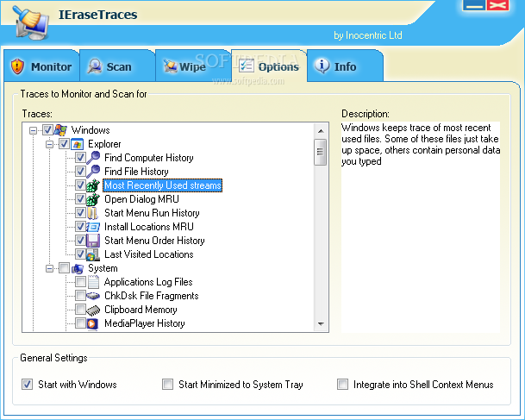Click the Start Menu Run History icon
This screenshot has width=525, height=420.
pyautogui.click(x=93, y=213)
